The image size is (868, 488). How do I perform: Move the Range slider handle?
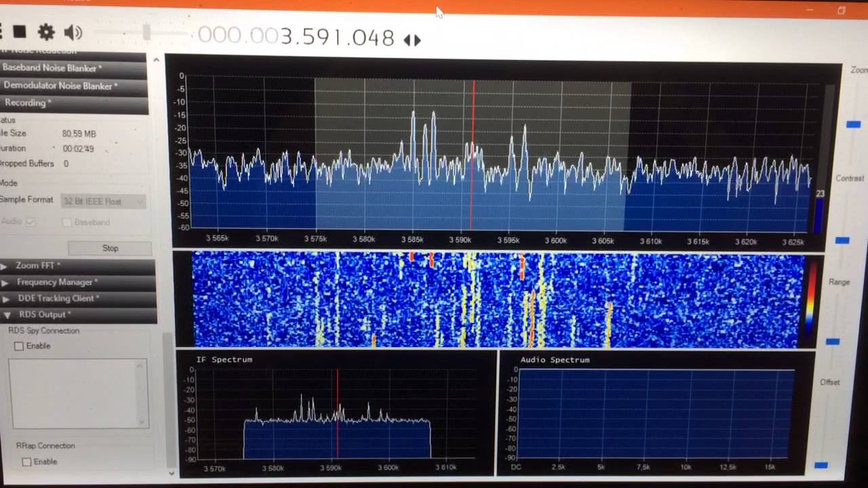point(832,342)
